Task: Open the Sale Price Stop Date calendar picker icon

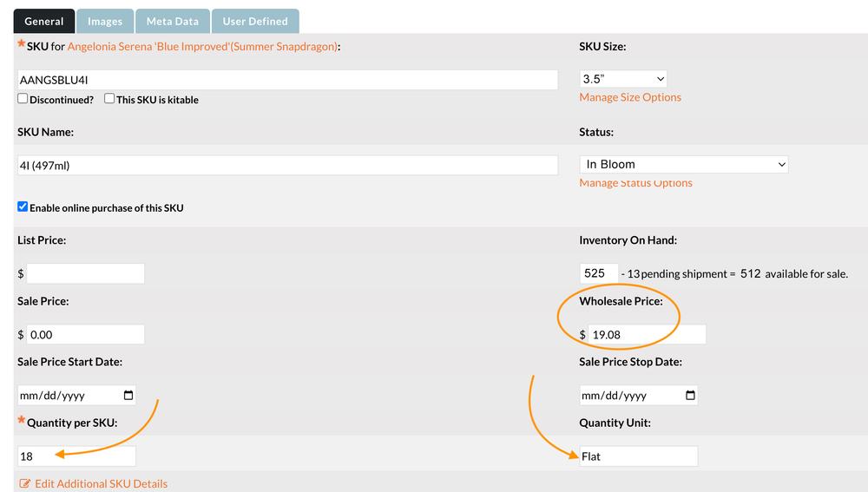Action: pos(690,396)
